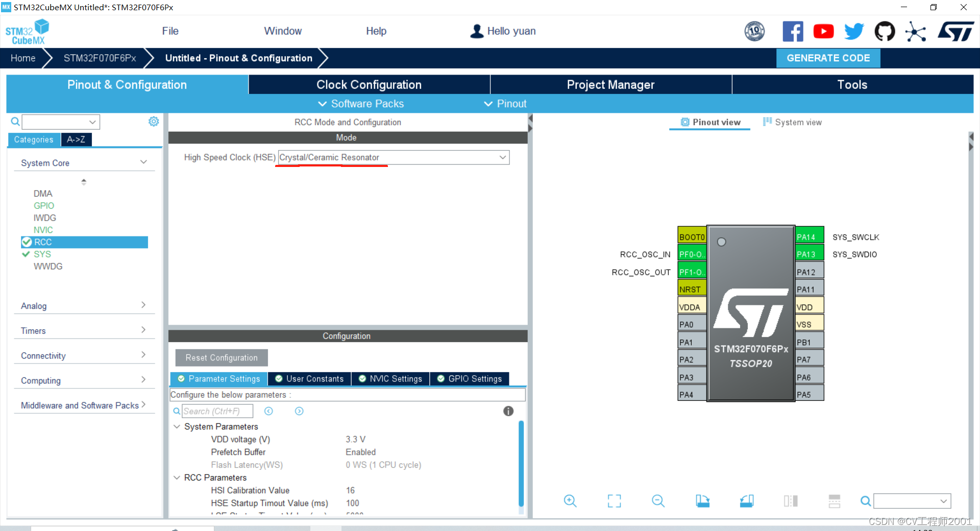Switch to Clock Configuration tab
The height and width of the screenshot is (531, 980).
tap(369, 85)
